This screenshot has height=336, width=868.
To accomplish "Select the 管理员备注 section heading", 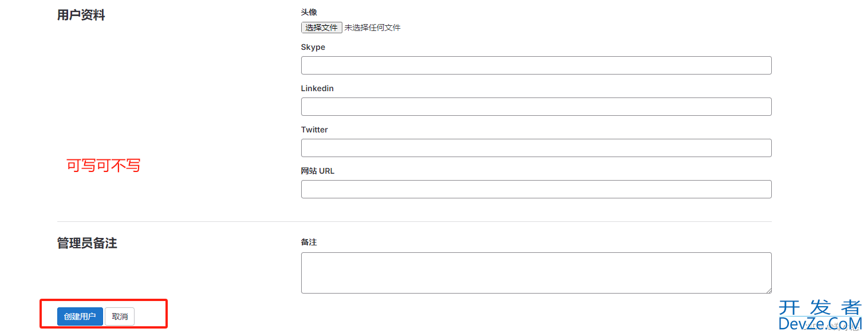I will click(x=87, y=243).
